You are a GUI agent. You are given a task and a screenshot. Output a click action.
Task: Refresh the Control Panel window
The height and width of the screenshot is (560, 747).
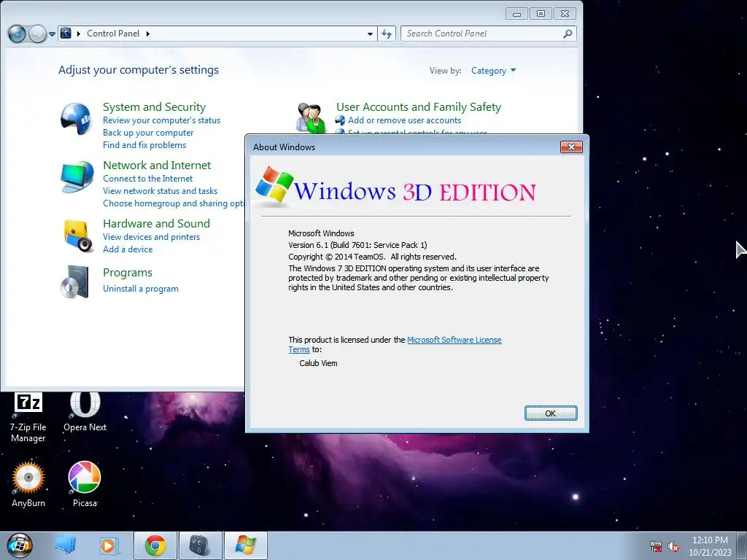[387, 34]
